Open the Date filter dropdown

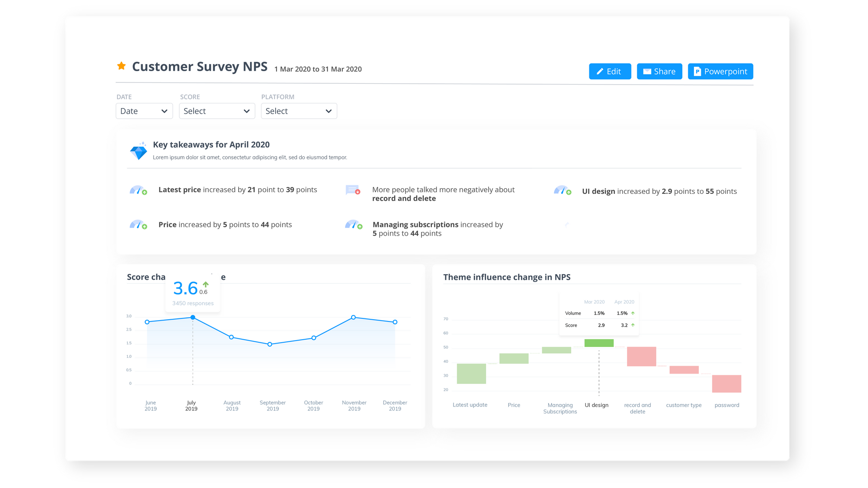tap(144, 111)
